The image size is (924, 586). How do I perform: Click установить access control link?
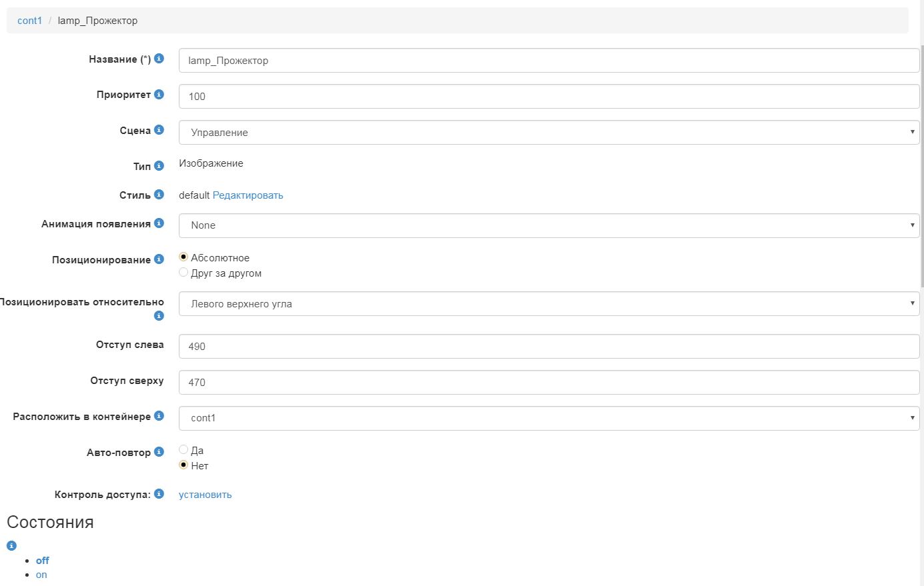(x=205, y=495)
